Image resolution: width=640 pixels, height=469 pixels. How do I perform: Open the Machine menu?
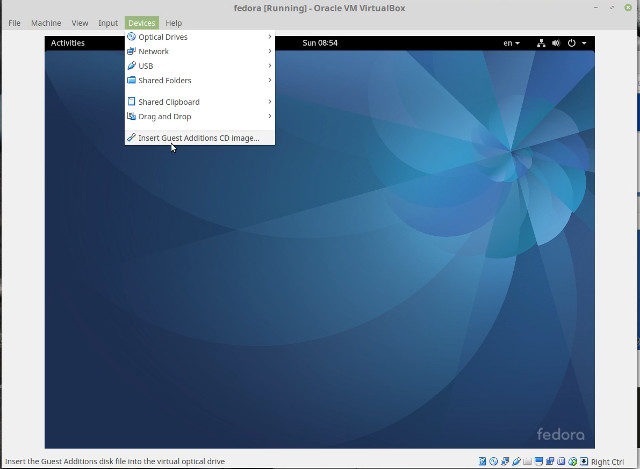pyautogui.click(x=46, y=23)
